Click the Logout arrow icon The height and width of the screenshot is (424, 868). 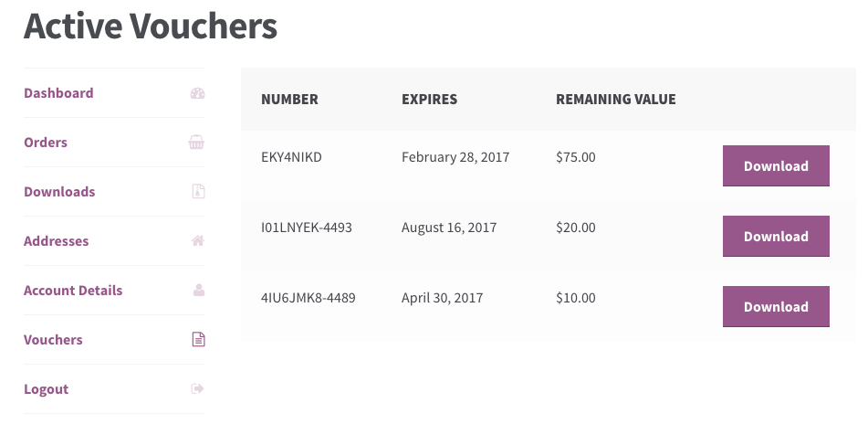pos(198,388)
